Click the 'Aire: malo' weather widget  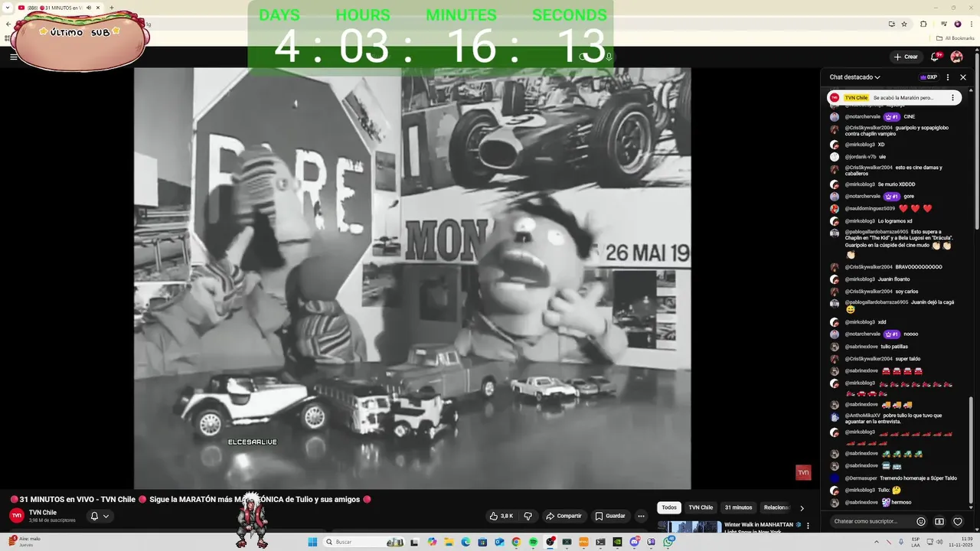[x=24, y=542]
